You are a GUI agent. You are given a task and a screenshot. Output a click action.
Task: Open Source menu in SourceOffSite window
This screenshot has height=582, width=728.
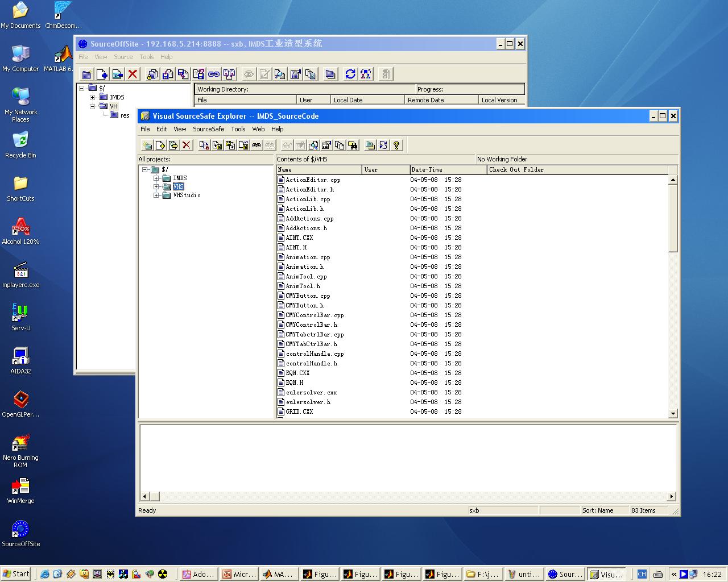pos(123,57)
